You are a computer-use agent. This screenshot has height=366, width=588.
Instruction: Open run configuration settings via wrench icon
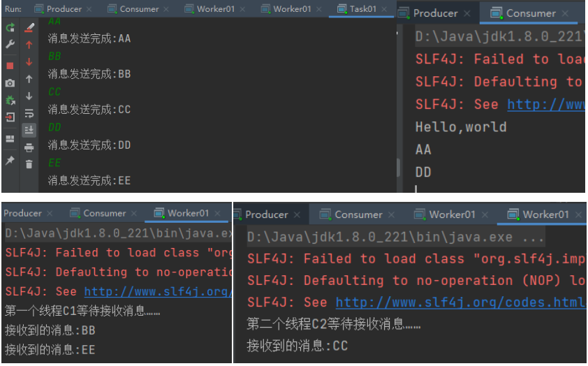[10, 44]
